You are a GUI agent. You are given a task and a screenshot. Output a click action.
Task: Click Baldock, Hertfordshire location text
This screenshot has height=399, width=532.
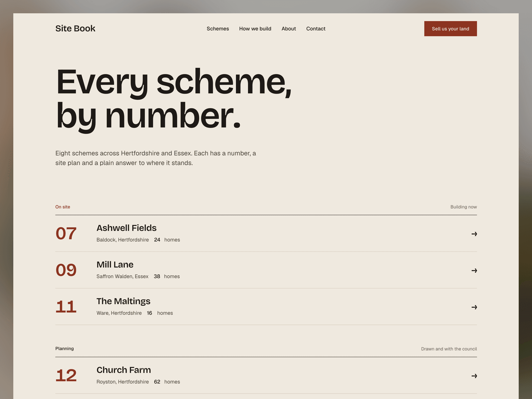(x=123, y=240)
